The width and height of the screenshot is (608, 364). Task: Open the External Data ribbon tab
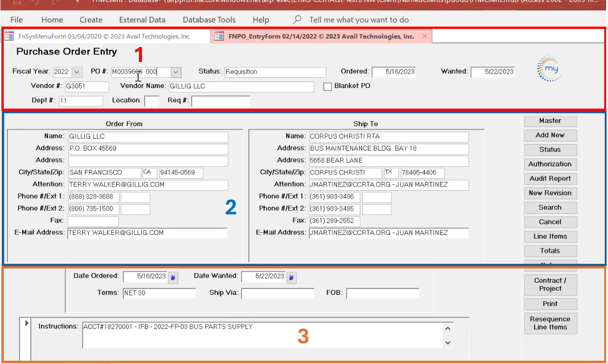(142, 20)
